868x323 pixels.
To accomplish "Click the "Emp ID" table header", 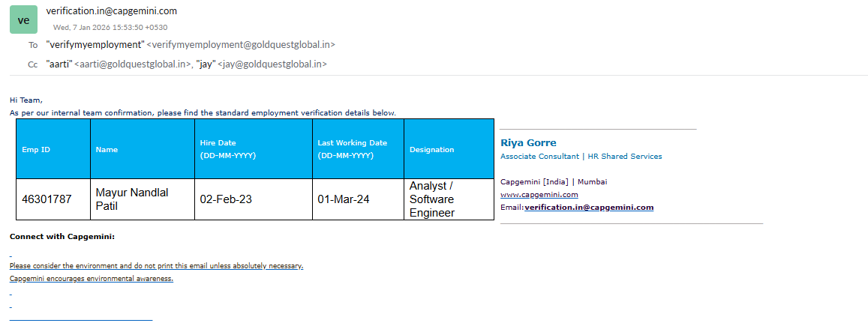I will (36, 149).
